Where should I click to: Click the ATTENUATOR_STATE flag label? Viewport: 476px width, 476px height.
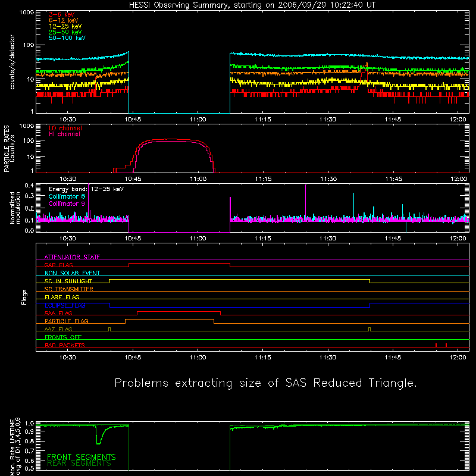point(72,257)
